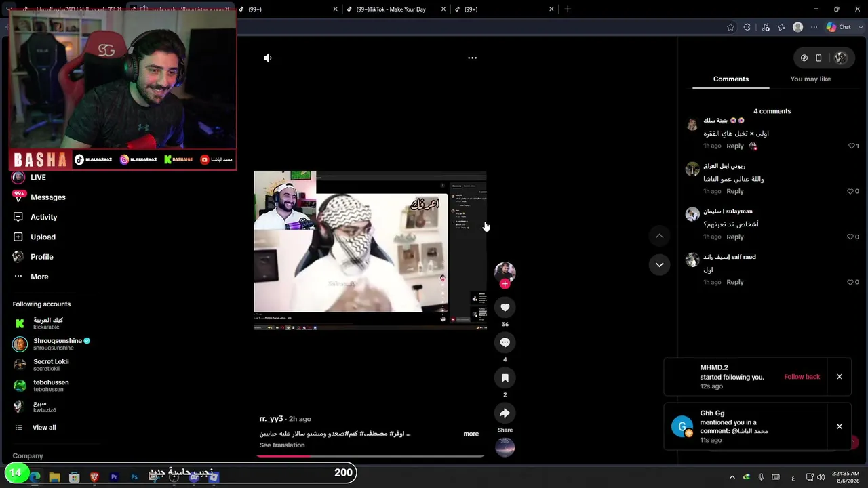Expand the More menu in the sidebar
The width and height of the screenshot is (868, 488).
tap(31, 277)
